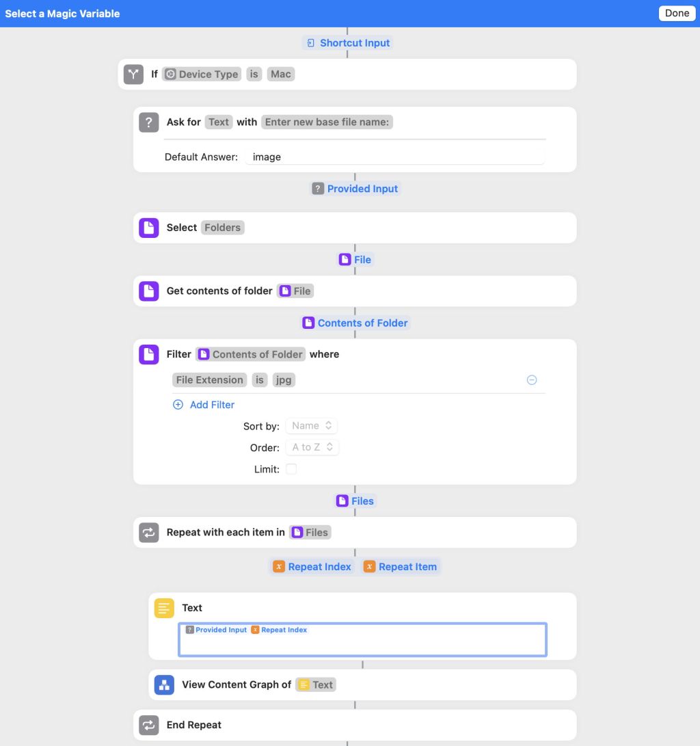700x746 pixels.
Task: Open the Order A to Z dropdown
Action: coord(312,447)
